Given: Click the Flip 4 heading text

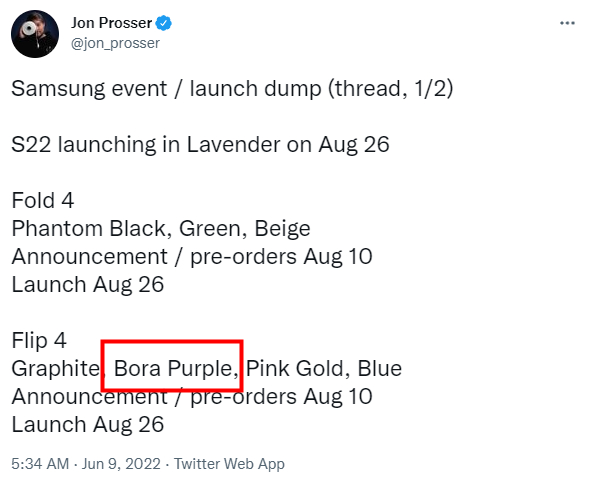Looking at the screenshot, I should (39, 340).
